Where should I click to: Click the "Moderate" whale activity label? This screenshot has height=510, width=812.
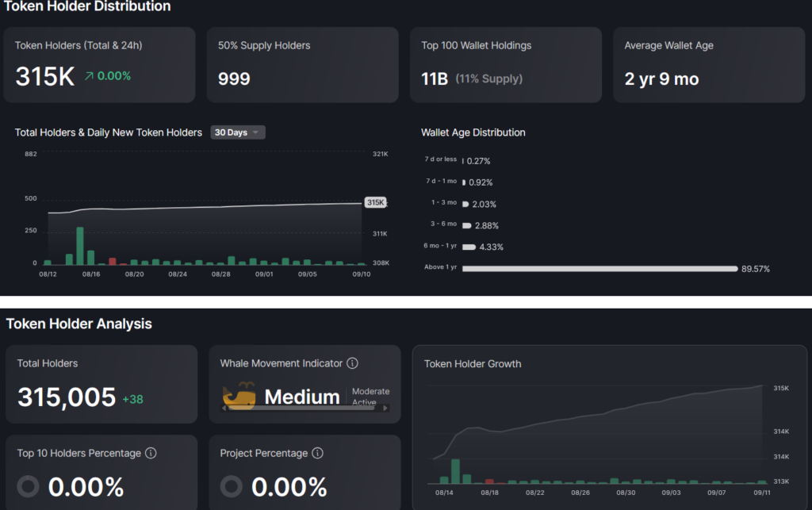coord(371,392)
